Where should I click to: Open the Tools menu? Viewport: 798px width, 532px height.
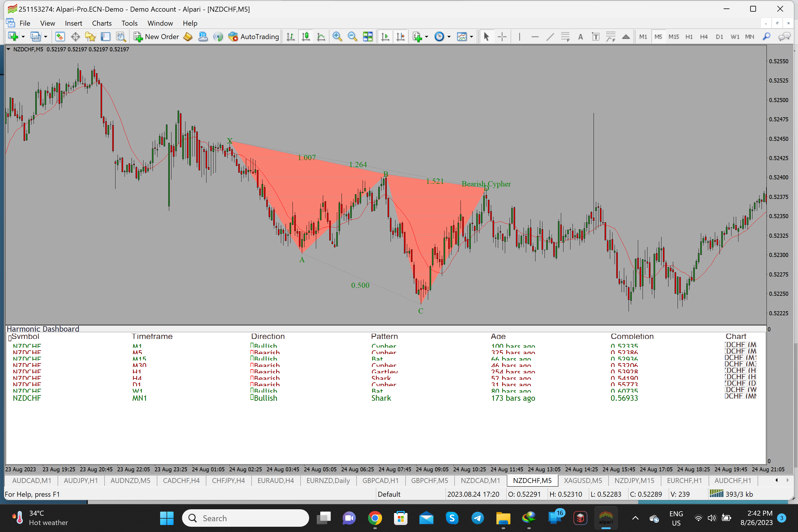point(129,23)
